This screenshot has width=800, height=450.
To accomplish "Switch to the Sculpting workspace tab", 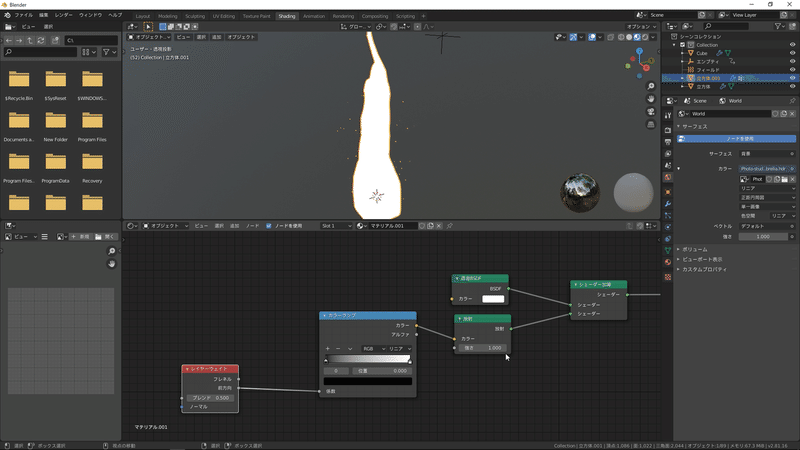I will [195, 16].
